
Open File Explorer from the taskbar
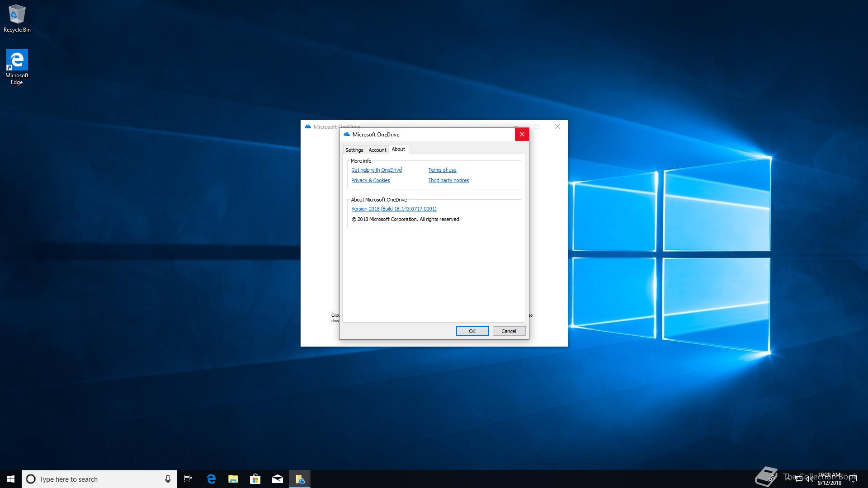(233, 479)
